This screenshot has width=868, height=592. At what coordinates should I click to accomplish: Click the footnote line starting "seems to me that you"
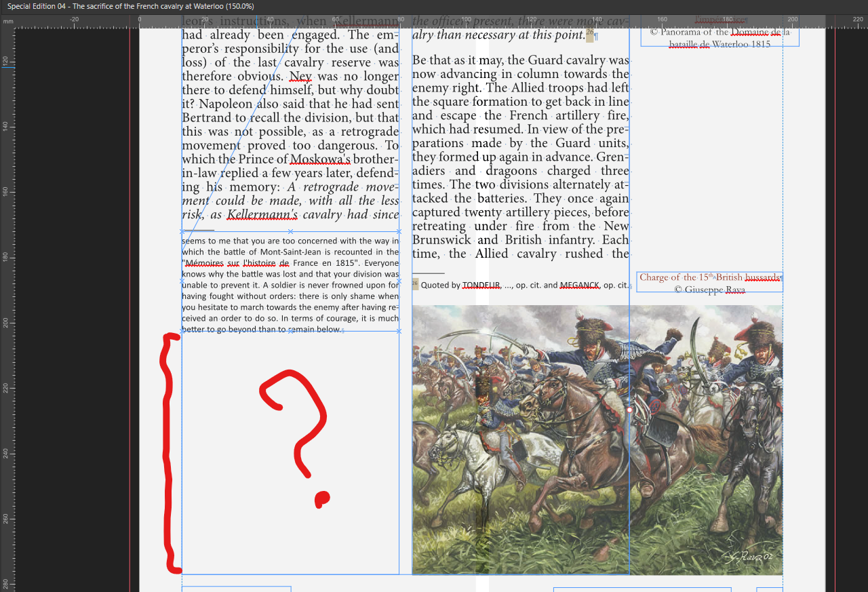290,241
